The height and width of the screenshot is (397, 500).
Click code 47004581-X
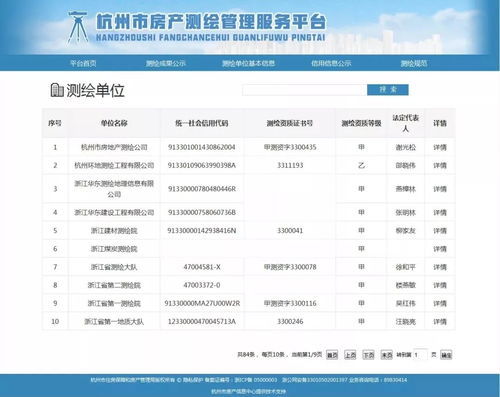click(x=202, y=267)
